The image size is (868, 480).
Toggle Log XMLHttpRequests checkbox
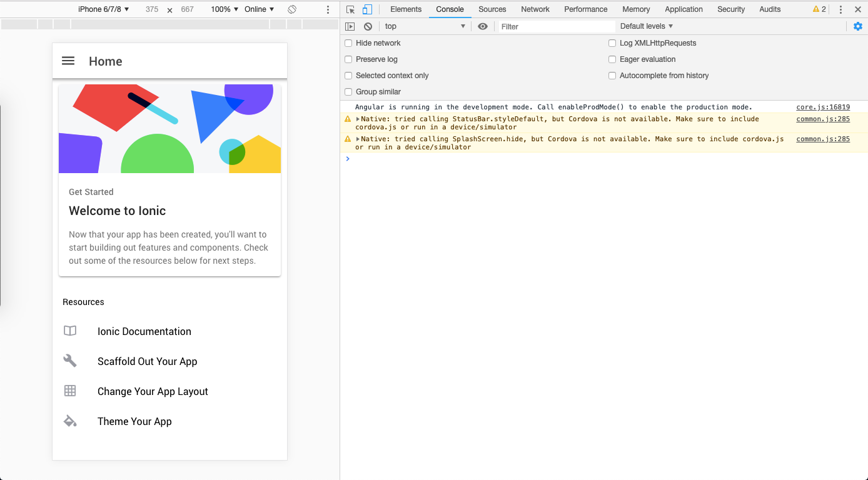pyautogui.click(x=612, y=43)
